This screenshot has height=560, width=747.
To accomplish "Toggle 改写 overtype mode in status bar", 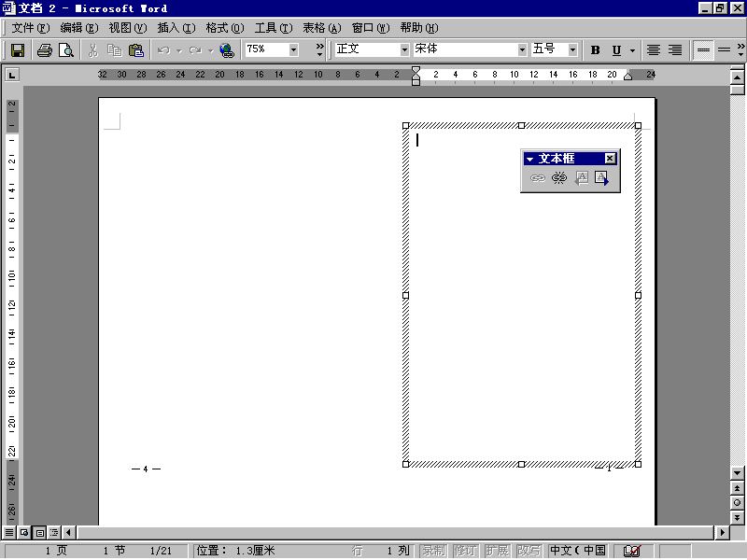I will [x=529, y=551].
